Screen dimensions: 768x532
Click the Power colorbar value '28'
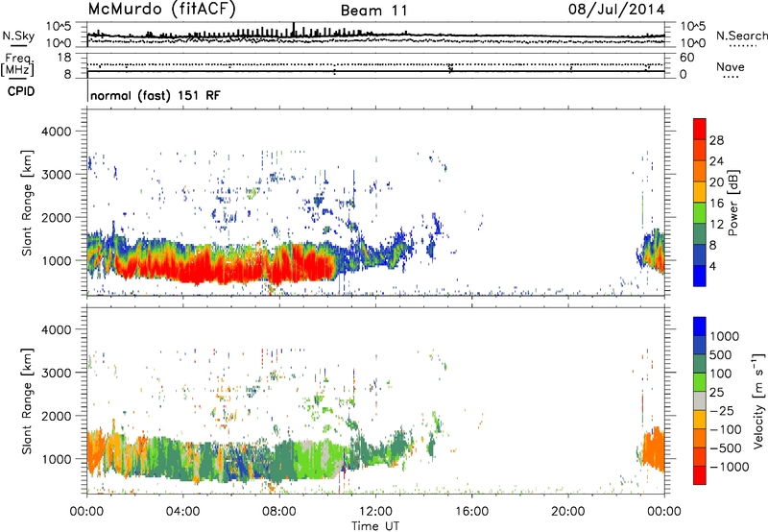click(x=716, y=140)
